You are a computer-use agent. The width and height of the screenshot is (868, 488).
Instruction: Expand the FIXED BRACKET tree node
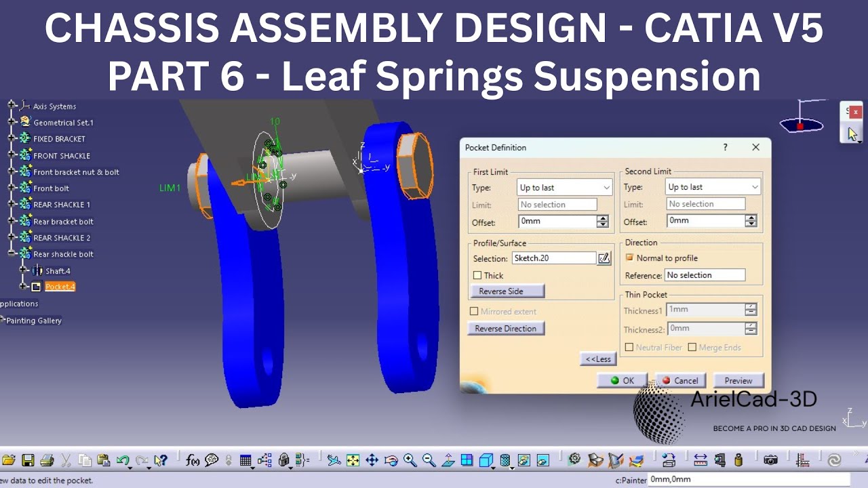[11, 138]
